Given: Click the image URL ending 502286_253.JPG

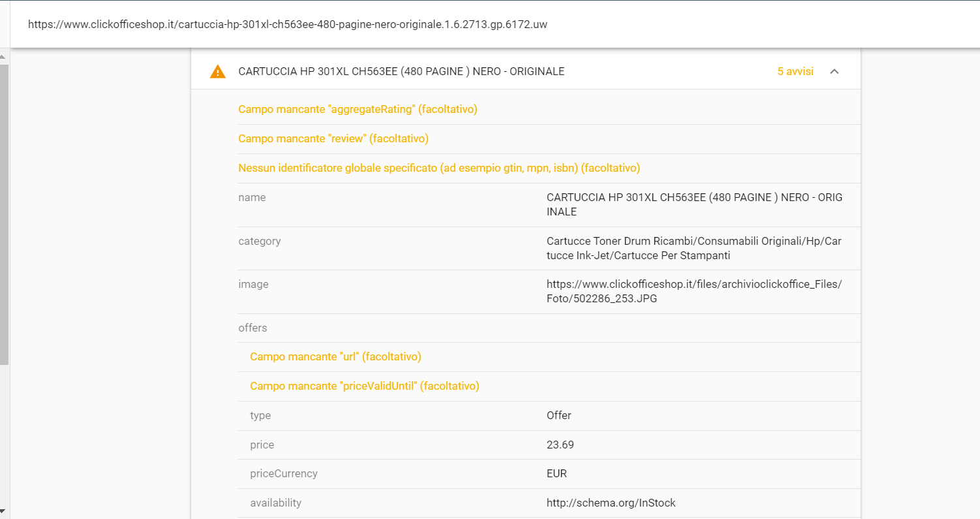Looking at the screenshot, I should tap(694, 292).
